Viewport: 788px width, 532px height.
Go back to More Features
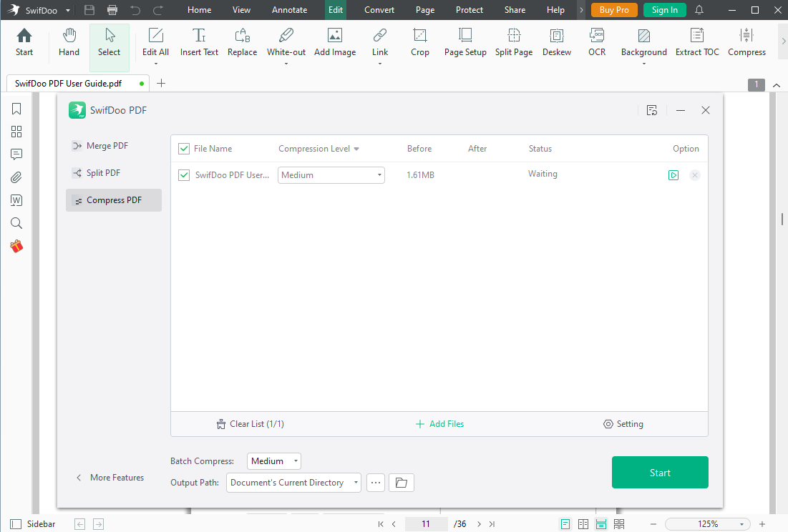coord(110,477)
